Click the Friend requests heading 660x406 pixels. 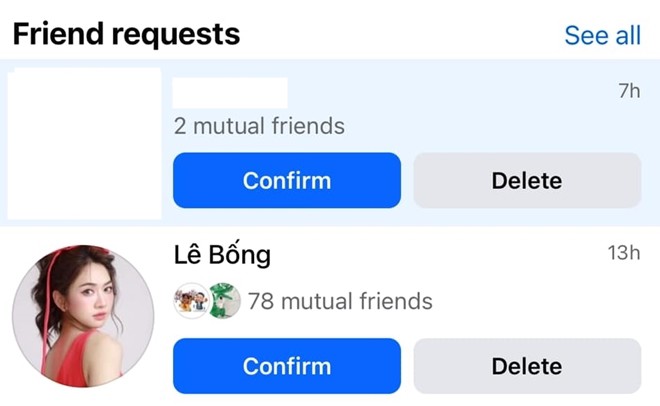pyautogui.click(x=126, y=34)
